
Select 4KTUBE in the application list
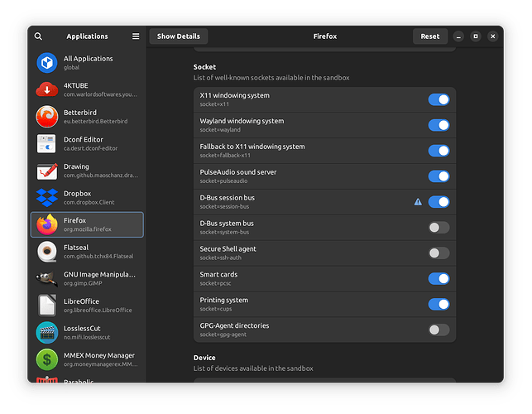(x=87, y=89)
